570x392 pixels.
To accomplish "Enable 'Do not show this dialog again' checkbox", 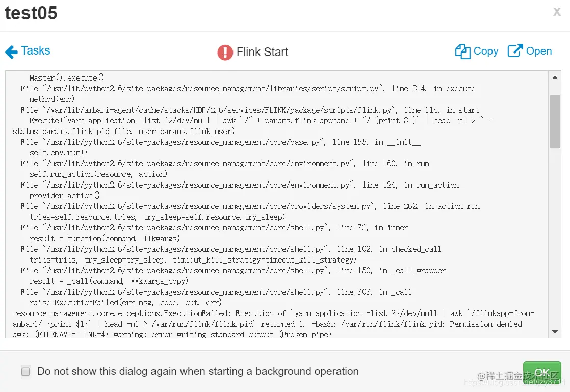I will 26,371.
